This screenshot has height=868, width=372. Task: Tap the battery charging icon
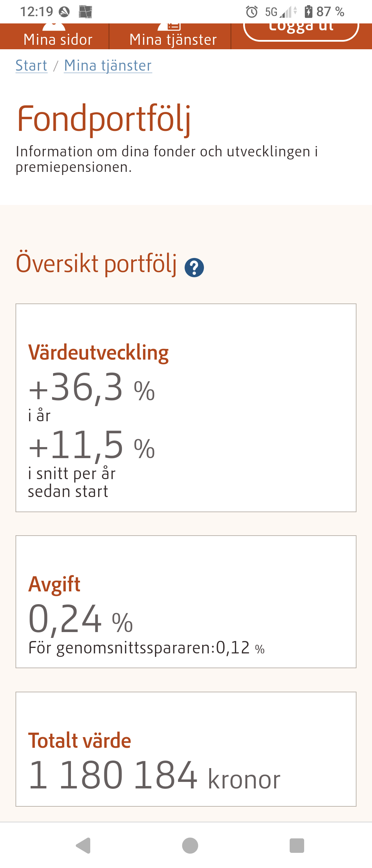pos(309,12)
